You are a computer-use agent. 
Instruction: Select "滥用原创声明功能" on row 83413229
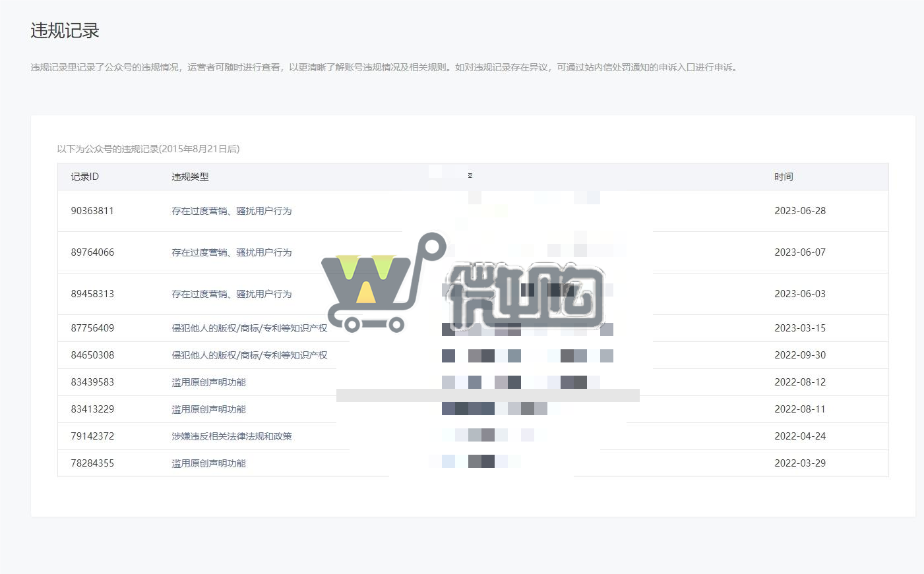[208, 409]
